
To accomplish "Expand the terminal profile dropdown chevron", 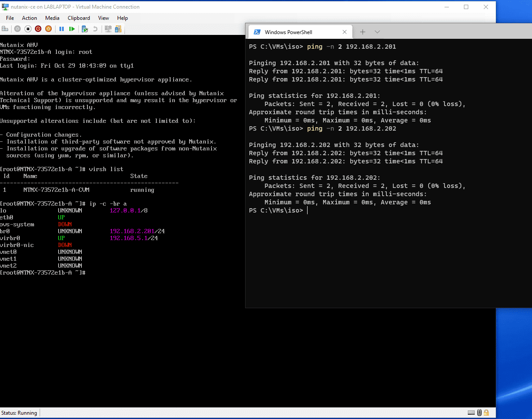I will click(377, 32).
